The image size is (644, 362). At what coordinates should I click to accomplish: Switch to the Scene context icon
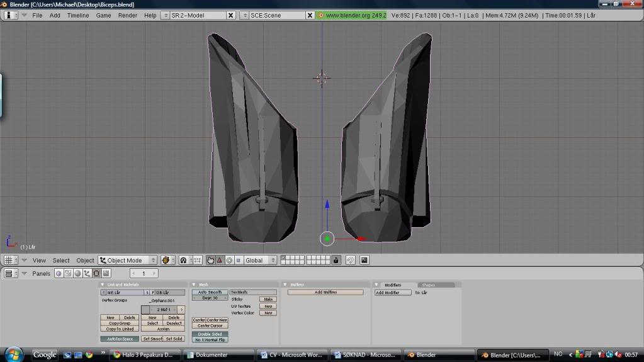point(106,273)
